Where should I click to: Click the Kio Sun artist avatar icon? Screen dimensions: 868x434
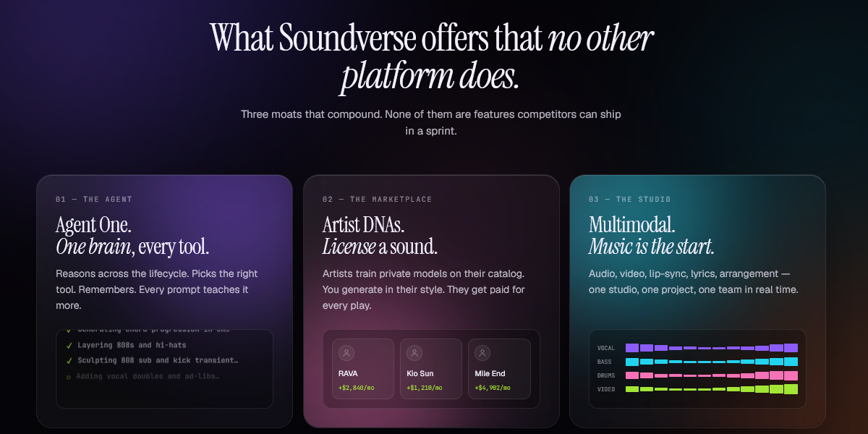pos(414,353)
